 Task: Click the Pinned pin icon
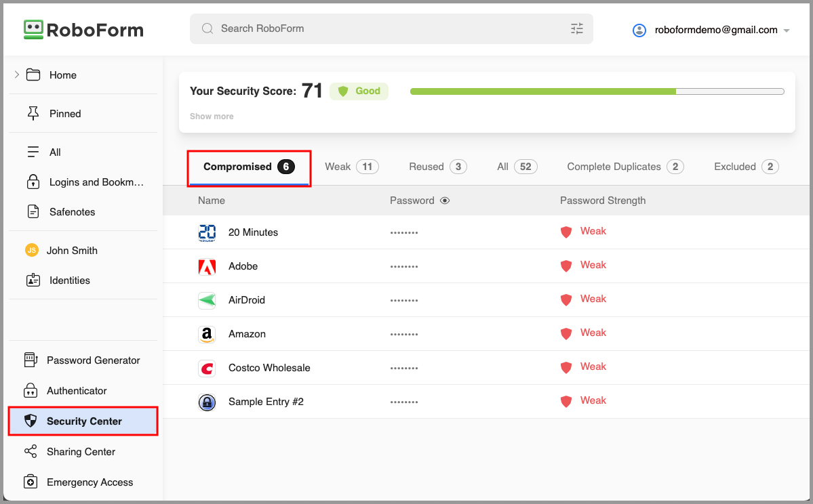[33, 113]
